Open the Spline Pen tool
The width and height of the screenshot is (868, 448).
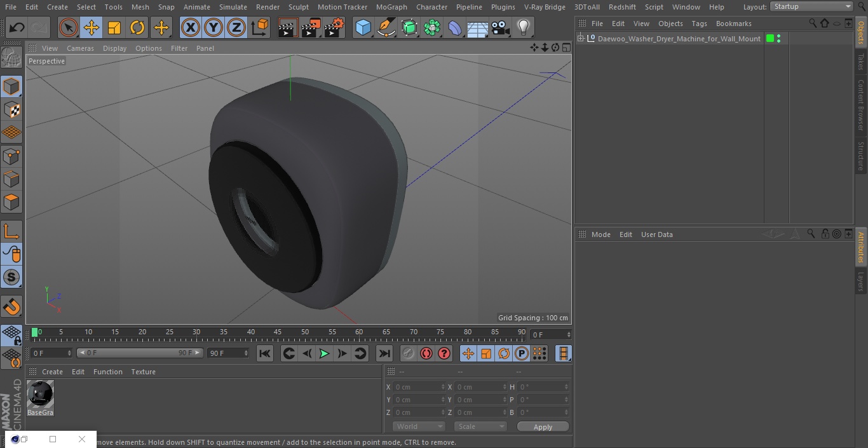pyautogui.click(x=386, y=27)
